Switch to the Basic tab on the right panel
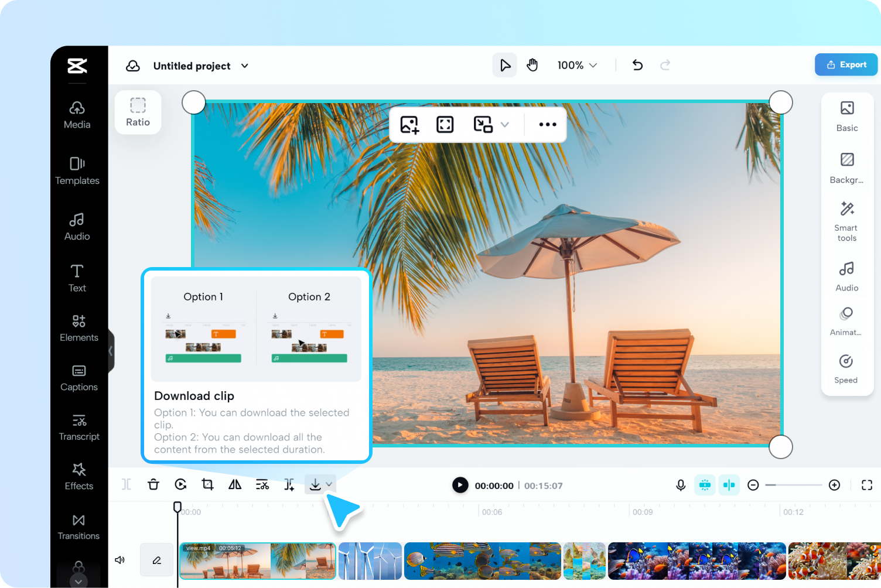The image size is (881, 588). 846,114
